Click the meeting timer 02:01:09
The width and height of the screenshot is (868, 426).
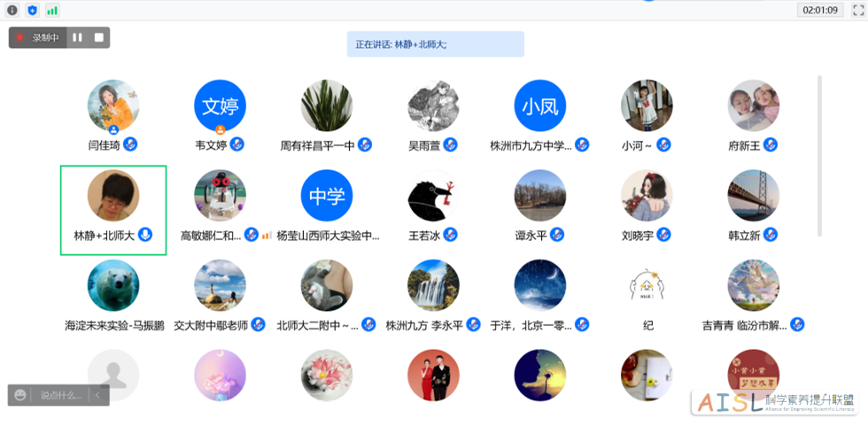click(821, 10)
